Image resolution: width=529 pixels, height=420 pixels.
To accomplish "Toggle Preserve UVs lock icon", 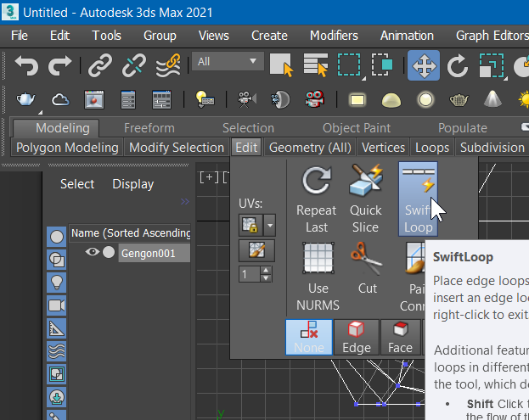I will (x=250, y=225).
